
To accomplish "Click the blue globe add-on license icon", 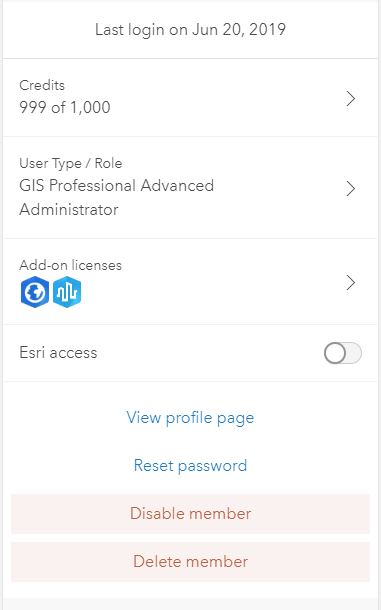I will (35, 292).
